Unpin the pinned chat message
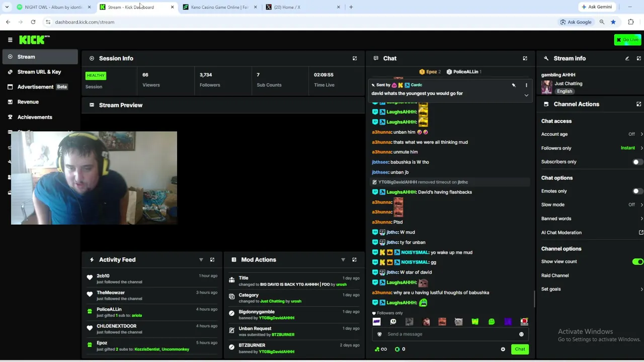The height and width of the screenshot is (362, 644). tap(514, 85)
